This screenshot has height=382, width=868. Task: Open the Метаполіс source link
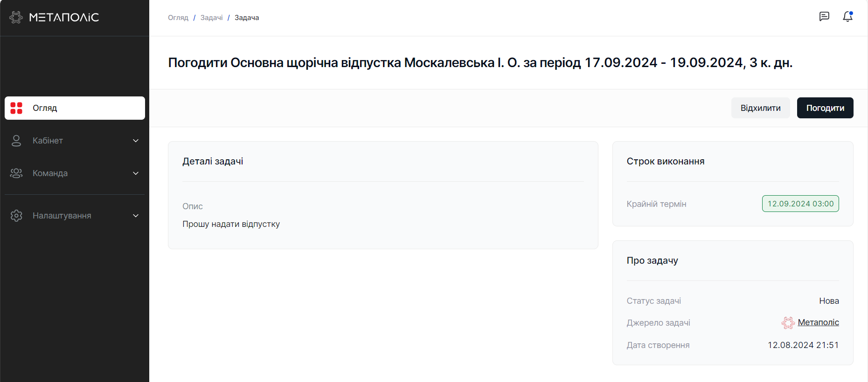pos(818,322)
